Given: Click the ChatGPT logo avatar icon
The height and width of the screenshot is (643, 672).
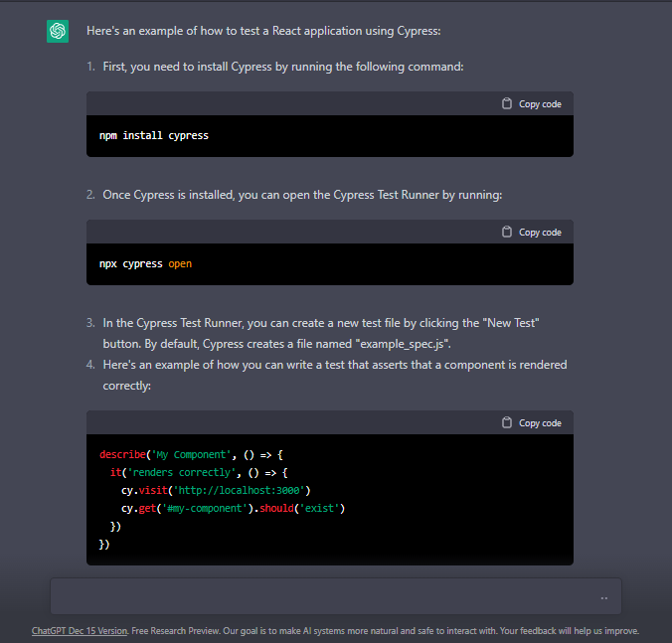Looking at the screenshot, I should 58,32.
